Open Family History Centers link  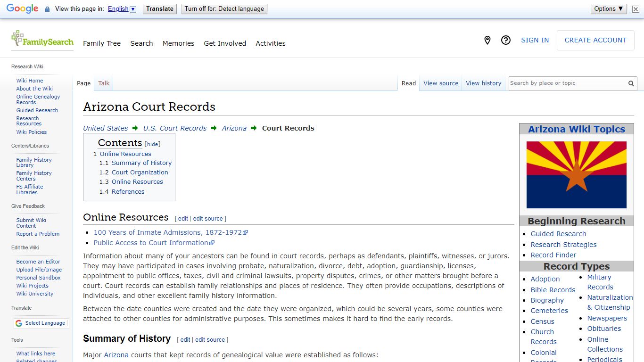pyautogui.click(x=34, y=176)
